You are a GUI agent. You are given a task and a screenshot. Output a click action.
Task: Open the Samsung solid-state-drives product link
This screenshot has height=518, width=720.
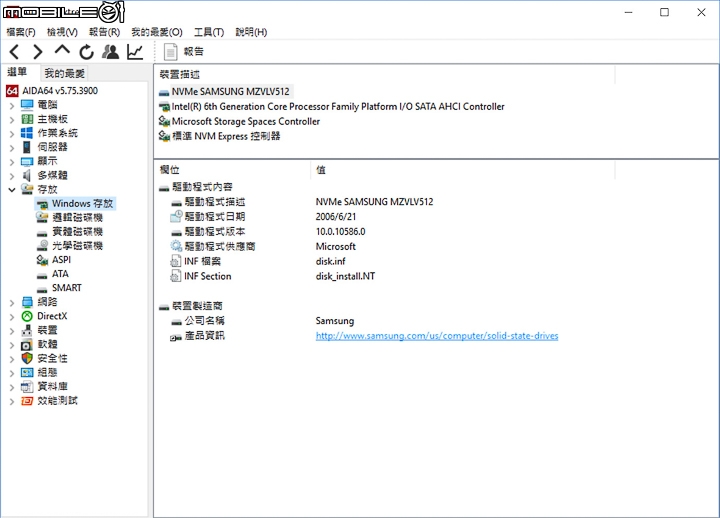point(437,336)
